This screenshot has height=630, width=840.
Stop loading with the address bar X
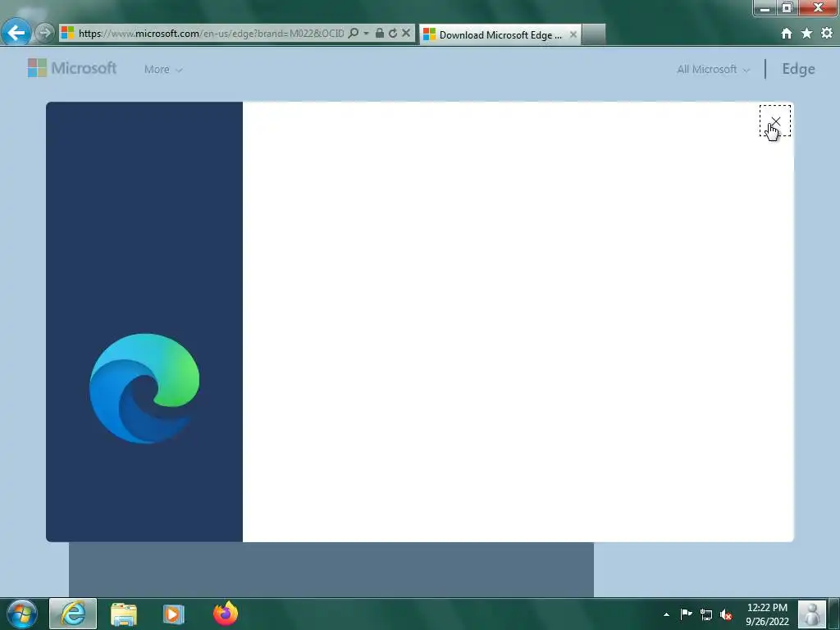[406, 33]
